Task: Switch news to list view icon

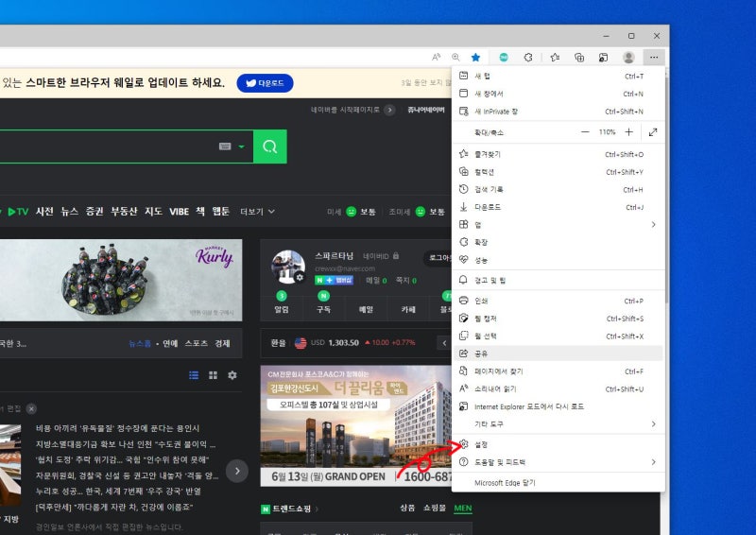Action: pos(194,375)
